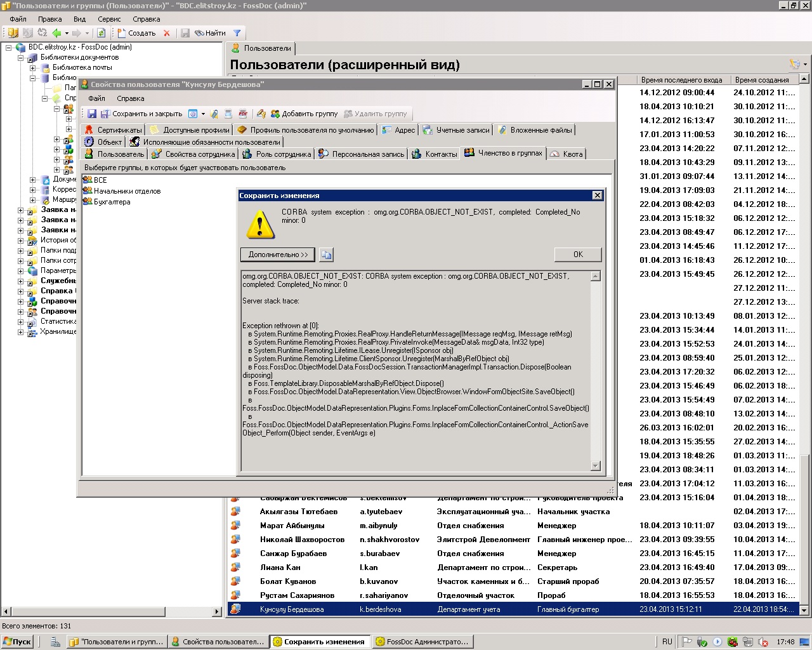
Task: Click the paperclip attachment icon
Action: click(x=214, y=114)
